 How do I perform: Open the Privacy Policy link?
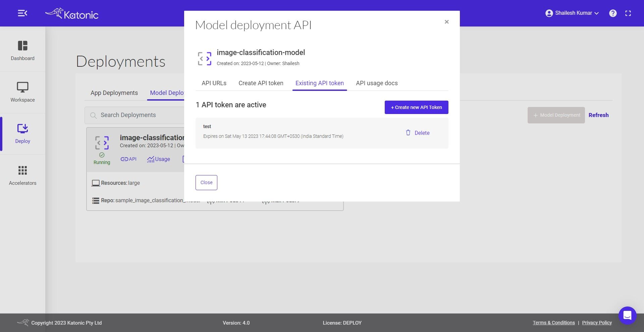597,323
